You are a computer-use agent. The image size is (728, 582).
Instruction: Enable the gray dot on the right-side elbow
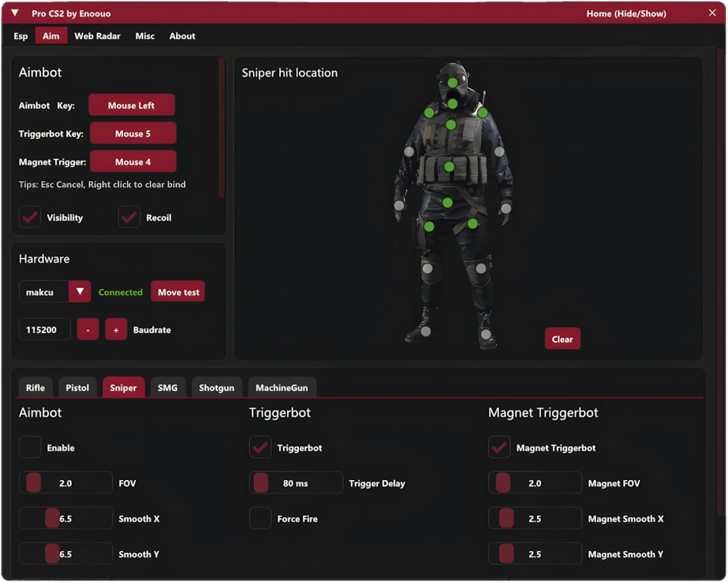[500, 151]
